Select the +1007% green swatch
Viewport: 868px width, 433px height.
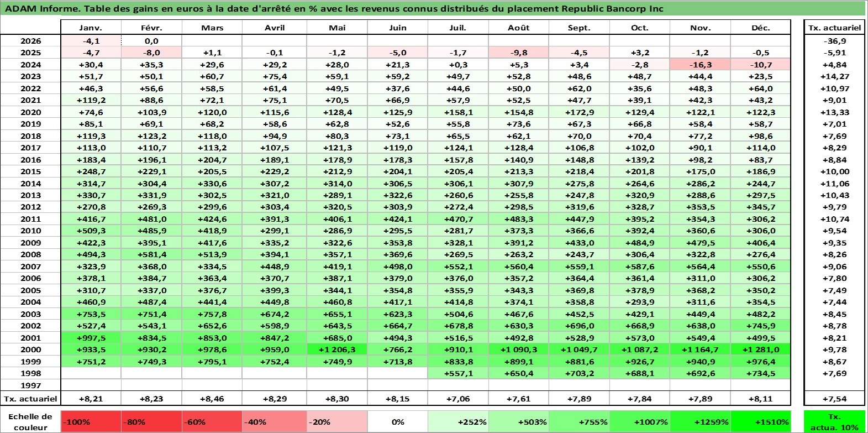coord(640,421)
